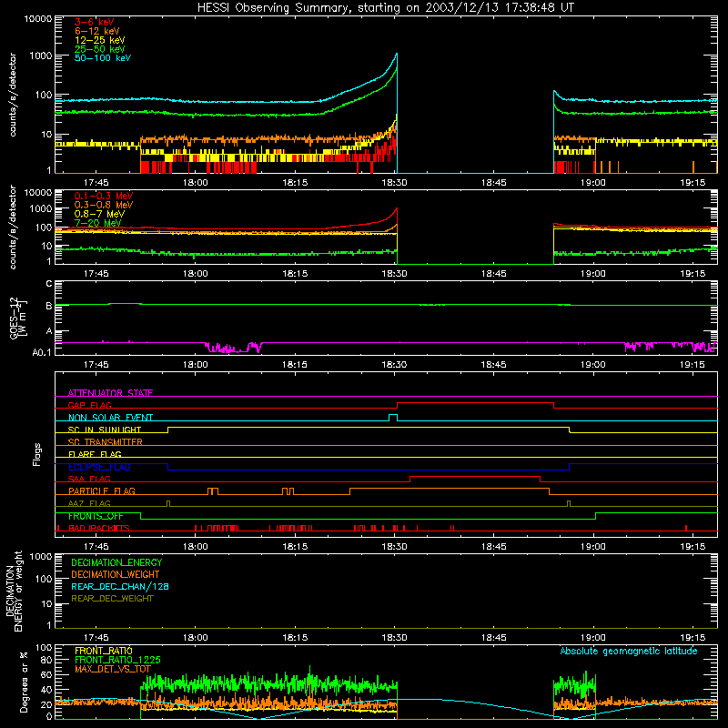Screen dimensions: 728x728
Task: Click the DECIMATION ENERGY or weight axis title
Action: tap(14, 591)
